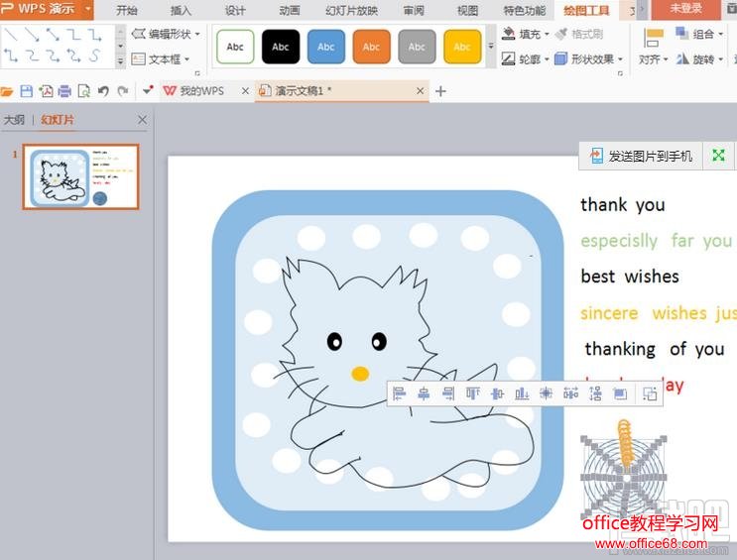Open the 对齐 (Align) dropdown in ribbon
The image size is (737, 560).
pos(653,59)
